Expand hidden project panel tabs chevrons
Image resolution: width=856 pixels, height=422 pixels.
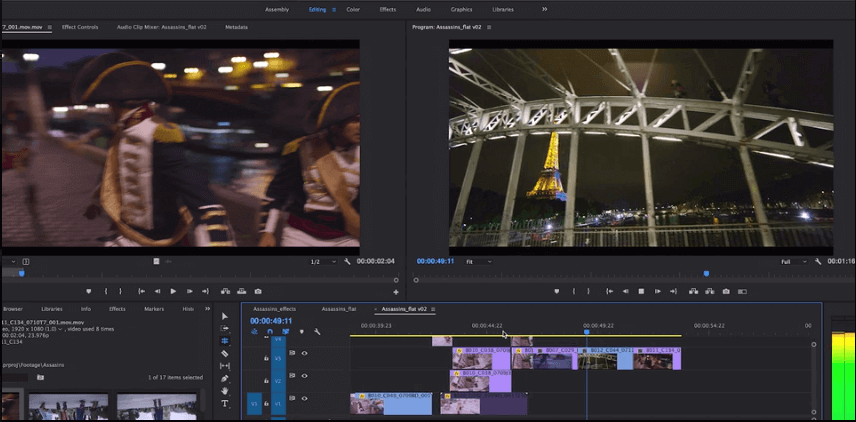[207, 309]
